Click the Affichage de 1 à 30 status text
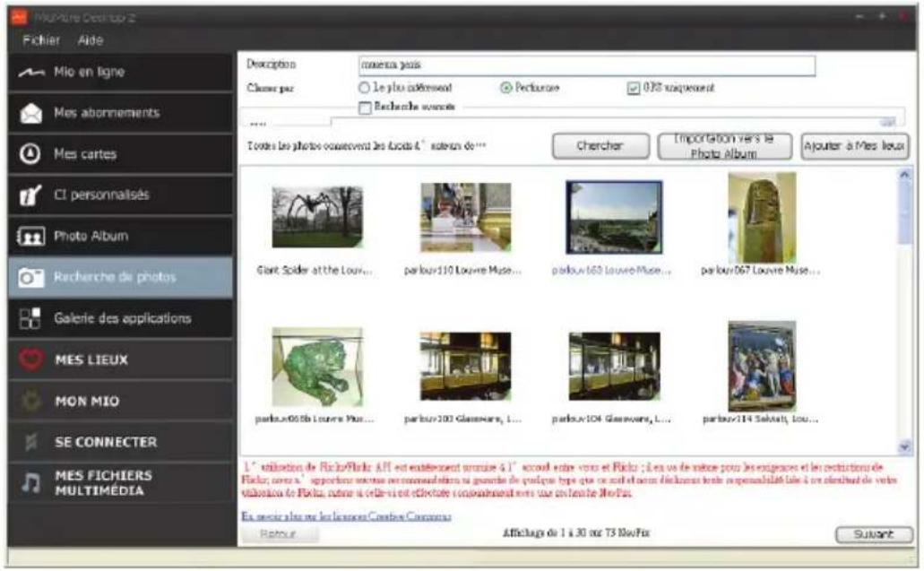Viewport: 924px width, 571px height. 575,532
